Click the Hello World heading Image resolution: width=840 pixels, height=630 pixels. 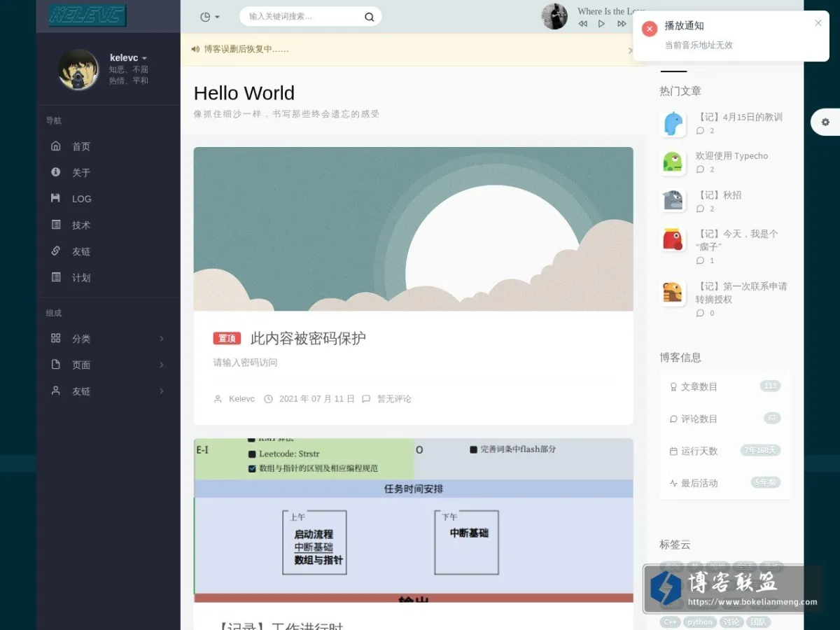tap(244, 93)
